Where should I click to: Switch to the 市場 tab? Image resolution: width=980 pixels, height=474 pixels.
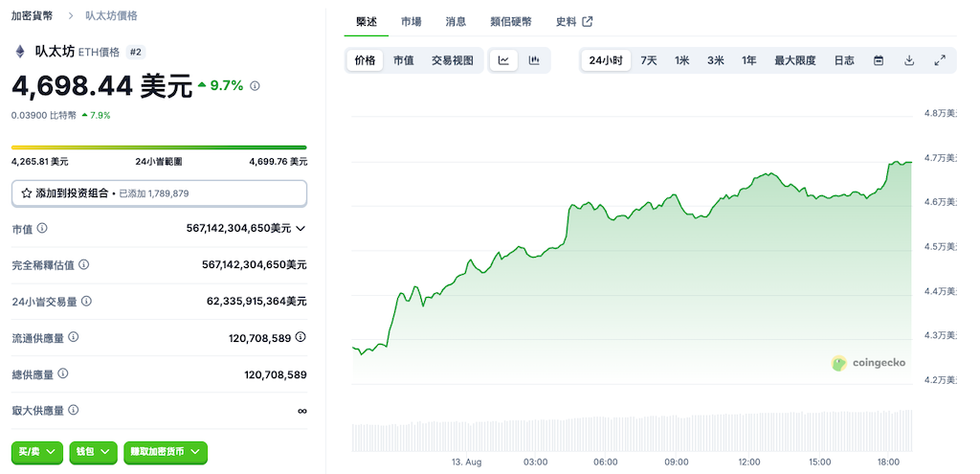click(411, 21)
